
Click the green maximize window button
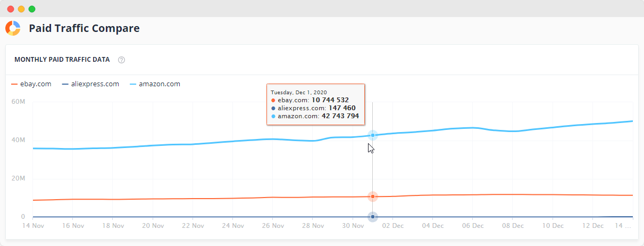(32, 9)
